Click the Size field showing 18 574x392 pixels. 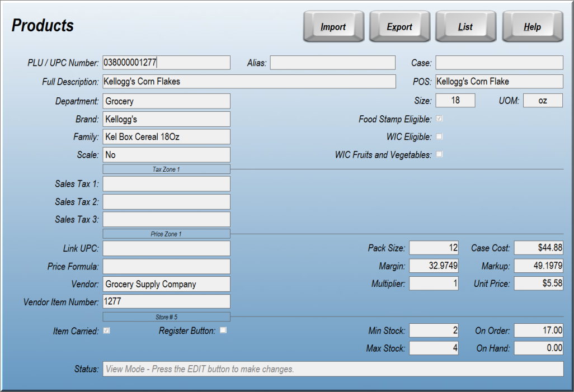point(455,100)
